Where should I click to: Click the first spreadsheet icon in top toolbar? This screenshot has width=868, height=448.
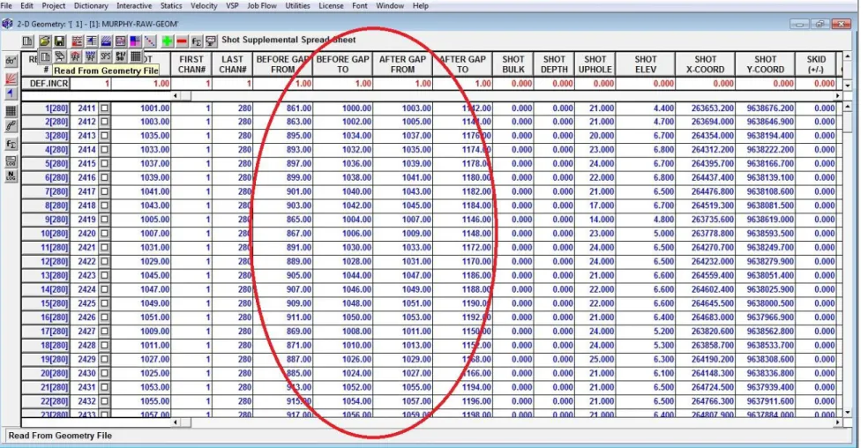[28, 41]
